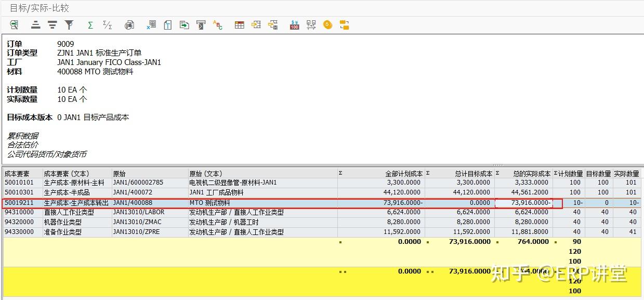Click the 目标数量 column header
The image size is (644, 300).
pyautogui.click(x=599, y=173)
